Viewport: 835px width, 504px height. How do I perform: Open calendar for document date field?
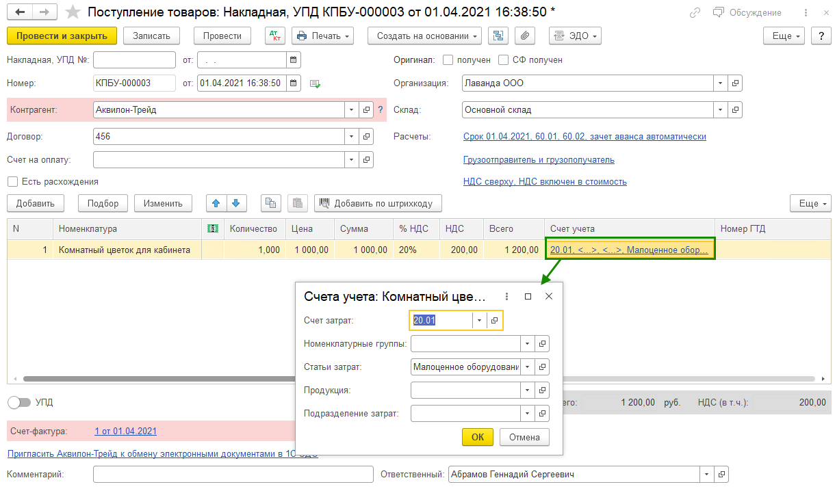click(293, 83)
